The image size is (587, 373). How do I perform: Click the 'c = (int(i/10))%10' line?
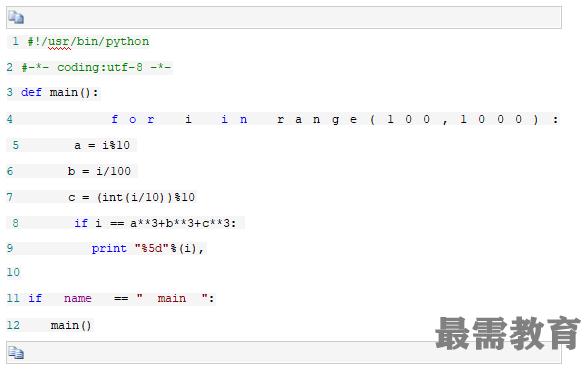click(131, 197)
